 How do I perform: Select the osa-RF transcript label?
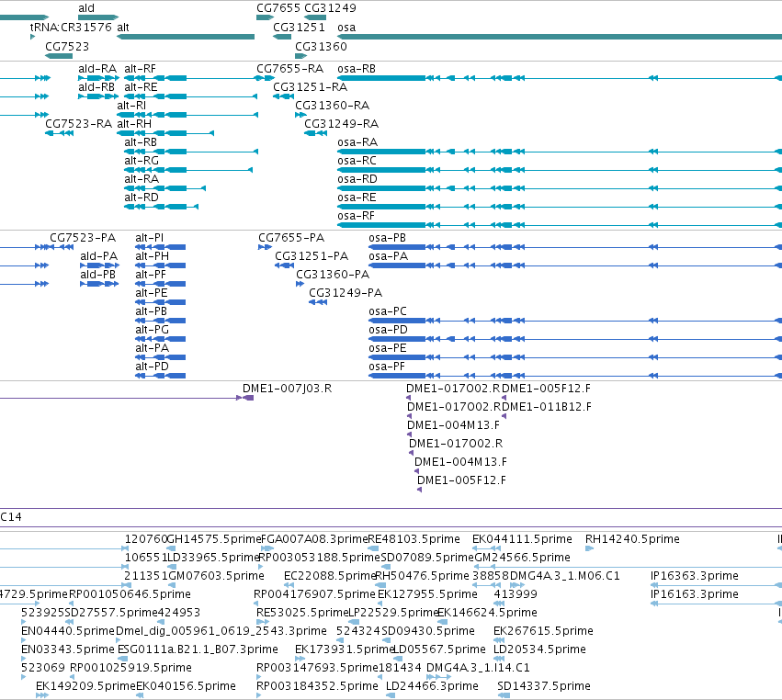[357, 216]
